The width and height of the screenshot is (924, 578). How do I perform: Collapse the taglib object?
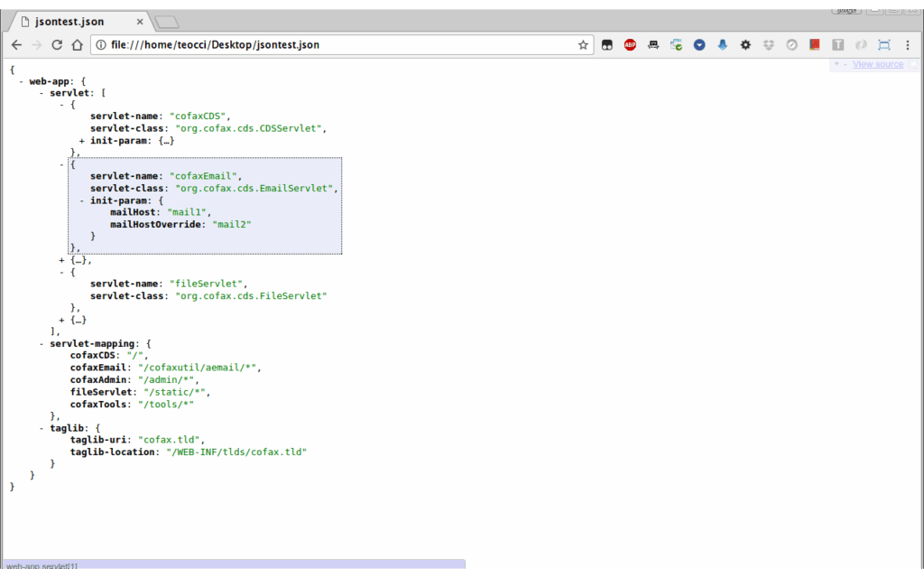(x=42, y=428)
